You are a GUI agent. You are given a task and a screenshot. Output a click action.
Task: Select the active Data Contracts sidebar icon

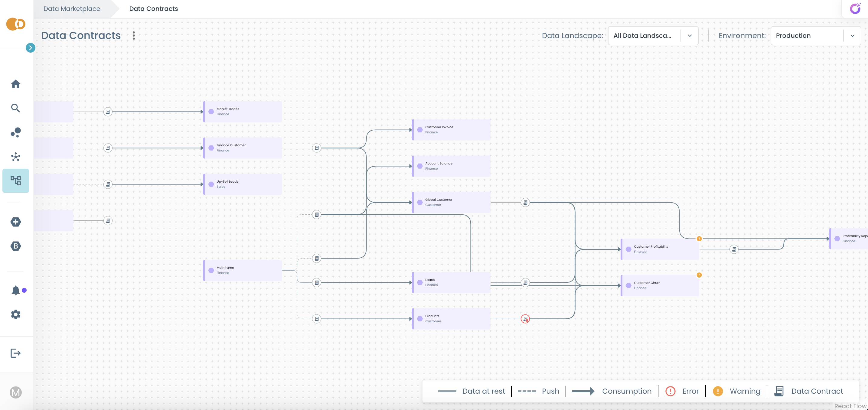pyautogui.click(x=15, y=181)
